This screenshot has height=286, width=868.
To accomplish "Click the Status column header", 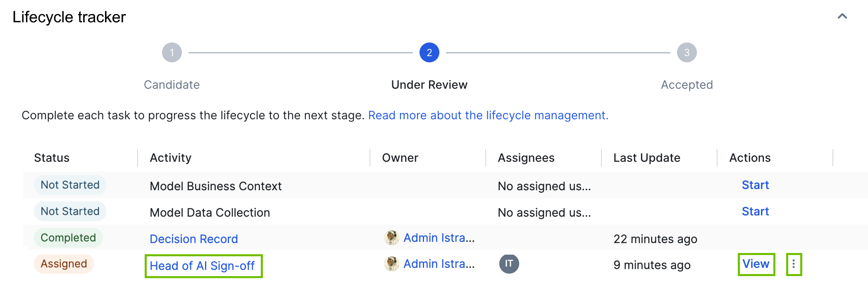I will pos(52,158).
